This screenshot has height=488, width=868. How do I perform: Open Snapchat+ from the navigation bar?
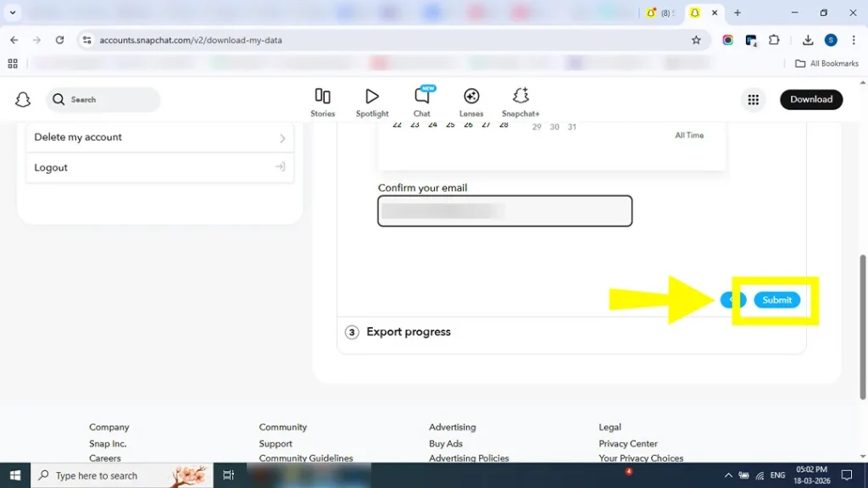tap(520, 100)
